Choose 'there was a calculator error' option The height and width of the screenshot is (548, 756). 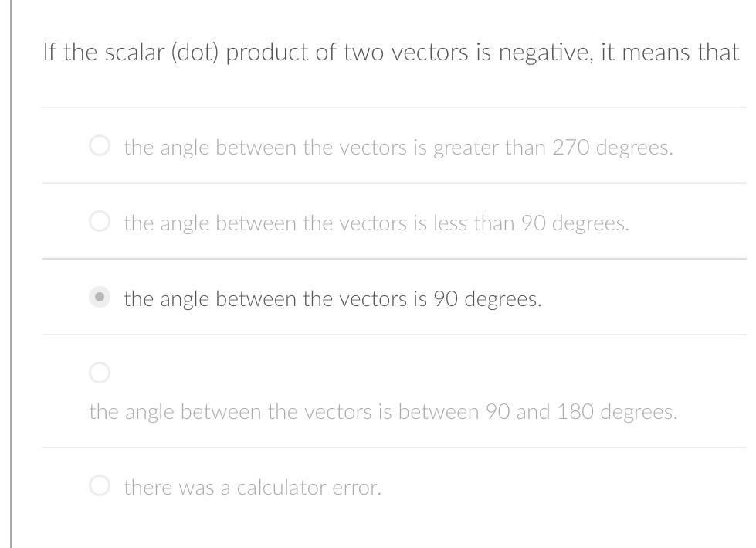pos(100,485)
